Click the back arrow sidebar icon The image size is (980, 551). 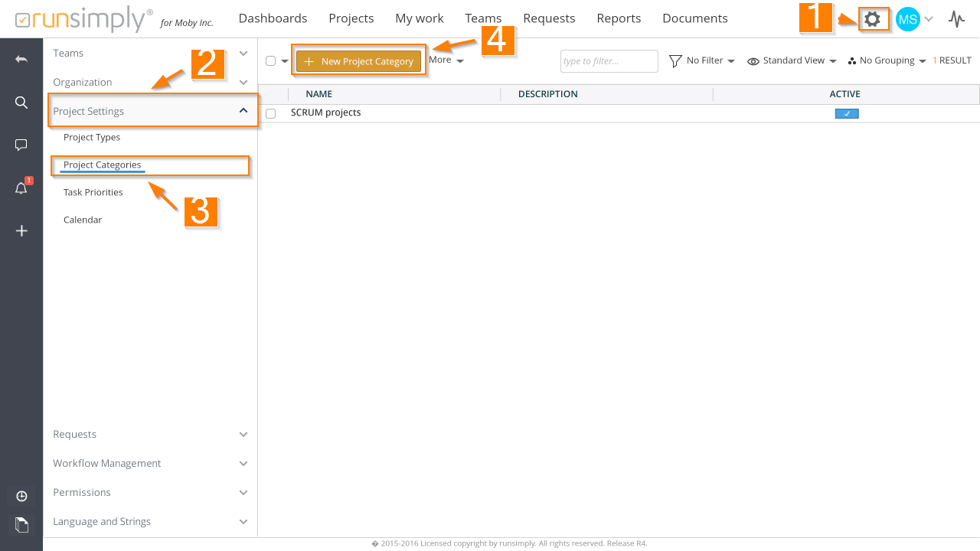coord(21,60)
